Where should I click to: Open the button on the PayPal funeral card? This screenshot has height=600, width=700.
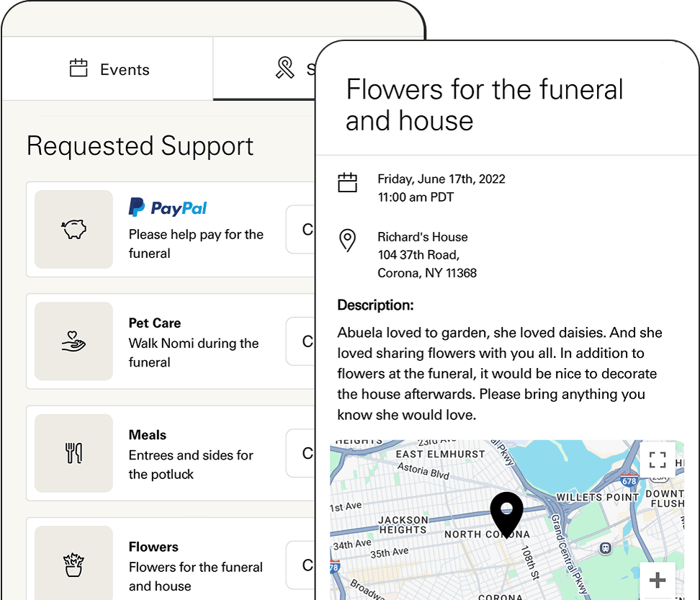coord(301,229)
